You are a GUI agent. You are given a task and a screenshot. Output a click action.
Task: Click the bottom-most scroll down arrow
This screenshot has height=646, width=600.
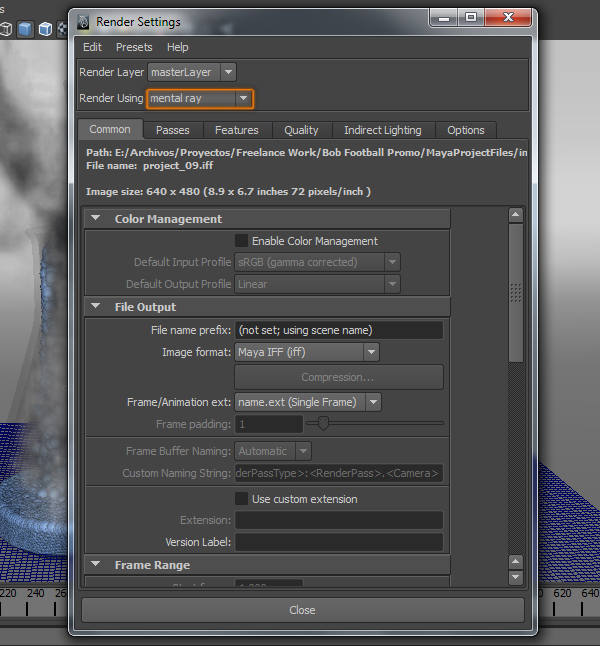pyautogui.click(x=516, y=577)
